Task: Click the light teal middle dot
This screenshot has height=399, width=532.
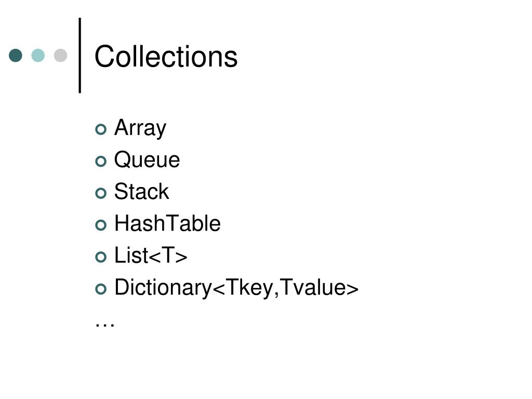Action: (x=38, y=55)
